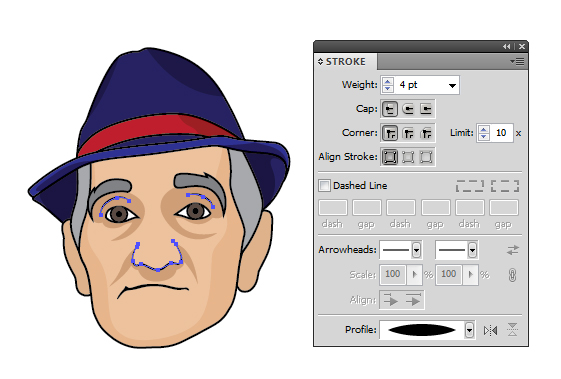Collapse Stroke panel to icons

pos(506,47)
